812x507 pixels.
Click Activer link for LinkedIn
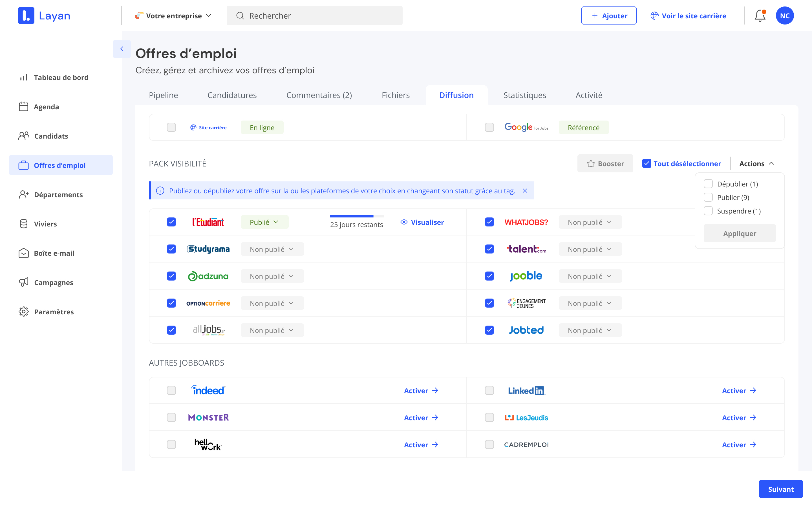pyautogui.click(x=738, y=391)
